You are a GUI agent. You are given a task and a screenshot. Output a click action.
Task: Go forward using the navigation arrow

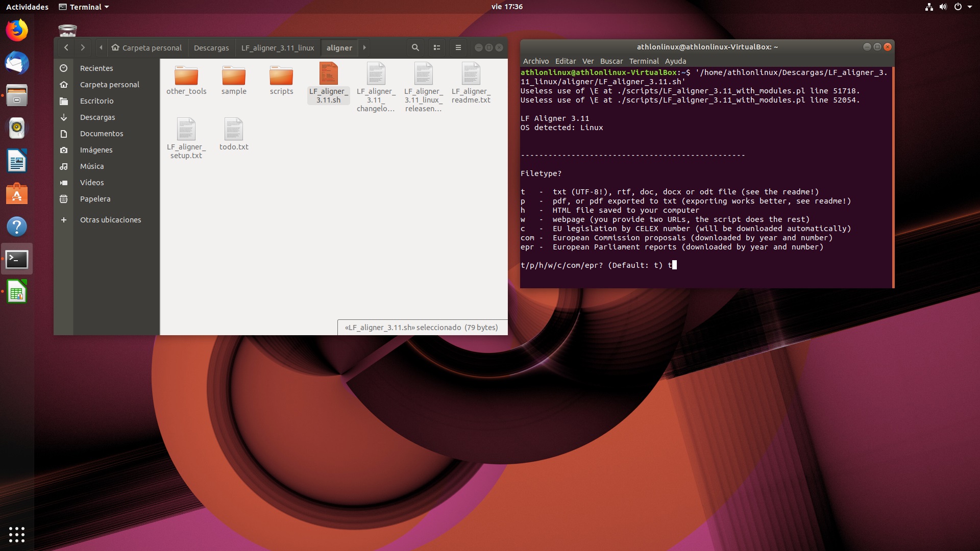[x=83, y=47]
